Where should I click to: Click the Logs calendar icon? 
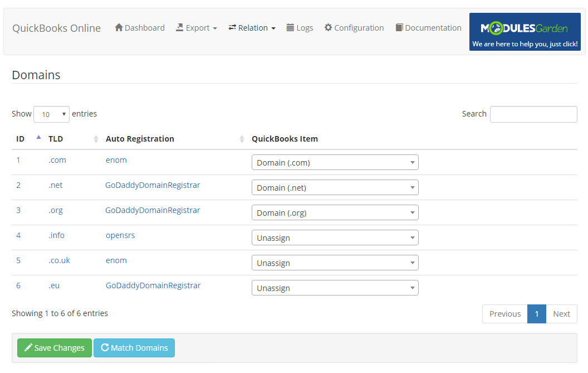pos(290,27)
